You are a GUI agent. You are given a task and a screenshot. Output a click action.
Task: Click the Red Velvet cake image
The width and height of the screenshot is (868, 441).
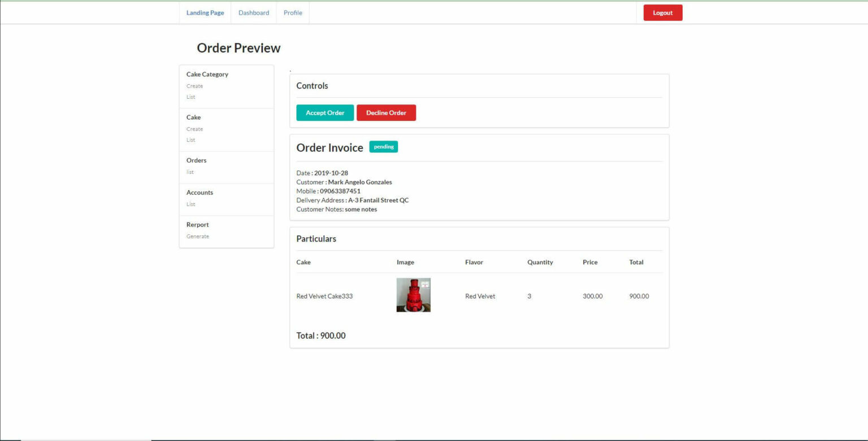tap(413, 294)
